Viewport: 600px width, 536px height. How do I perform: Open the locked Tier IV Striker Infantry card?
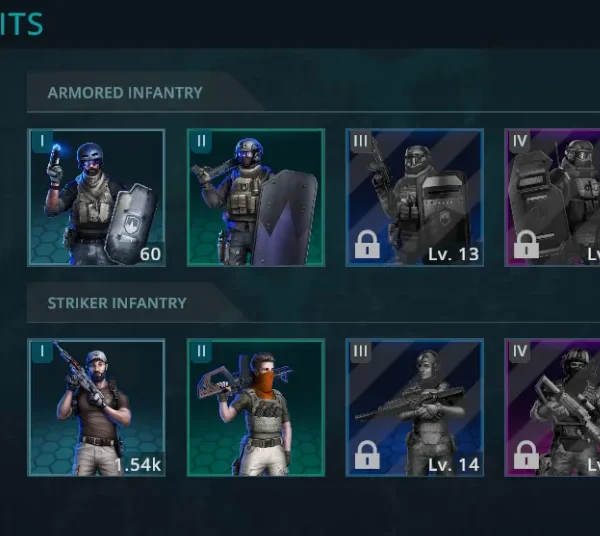click(552, 407)
